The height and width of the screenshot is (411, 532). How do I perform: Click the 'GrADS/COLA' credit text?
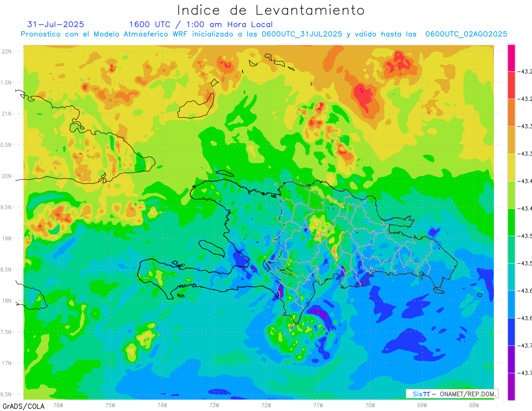pos(23,406)
